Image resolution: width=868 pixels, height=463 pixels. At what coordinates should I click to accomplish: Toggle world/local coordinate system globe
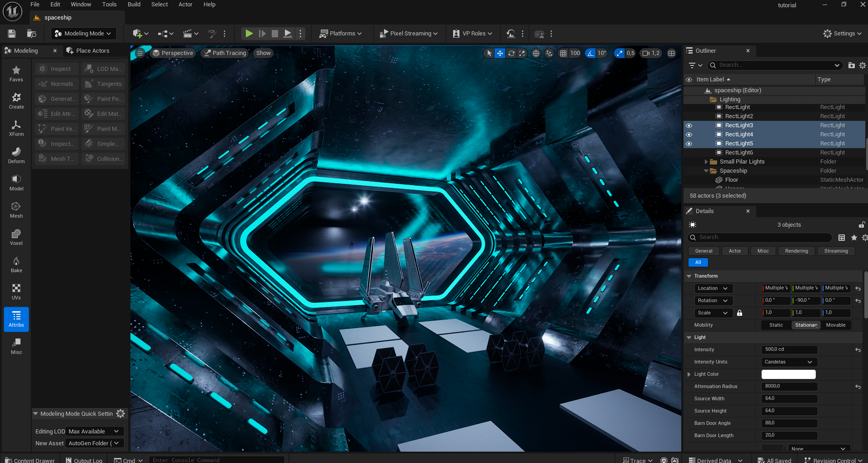(536, 53)
